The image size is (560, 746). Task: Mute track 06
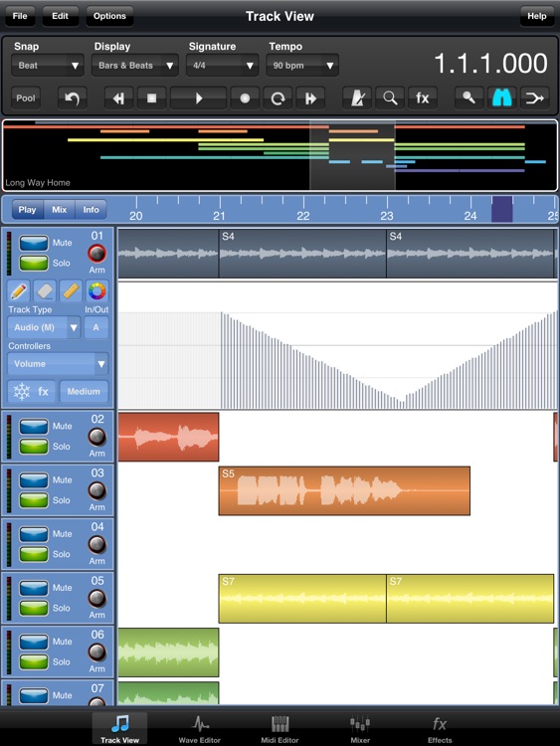tap(33, 642)
